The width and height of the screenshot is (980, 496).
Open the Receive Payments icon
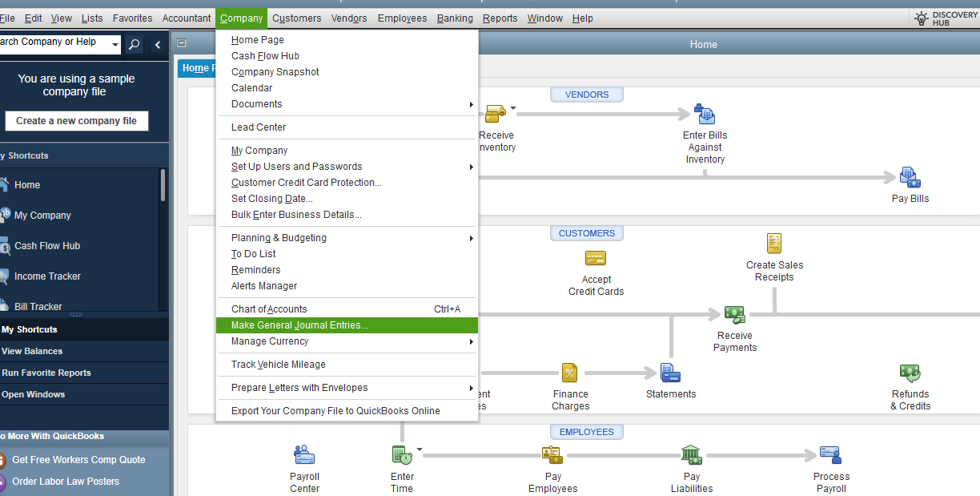point(735,314)
